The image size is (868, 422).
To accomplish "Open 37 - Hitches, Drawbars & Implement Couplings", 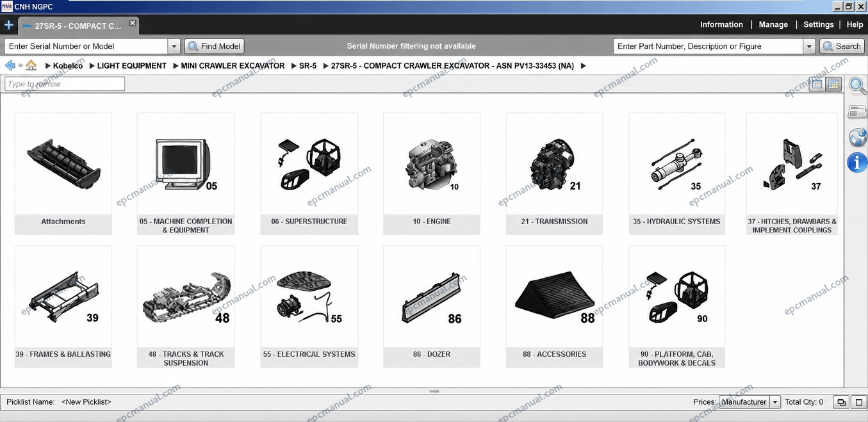I will coord(792,174).
